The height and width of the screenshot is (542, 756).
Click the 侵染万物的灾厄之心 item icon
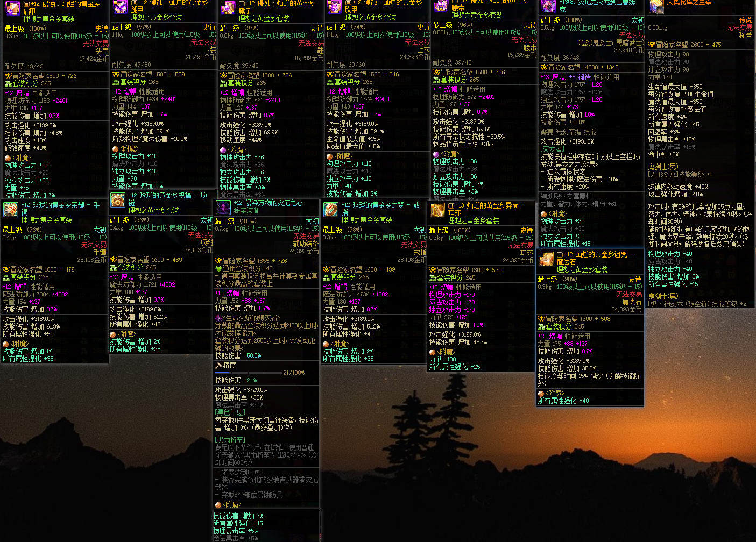tap(223, 208)
